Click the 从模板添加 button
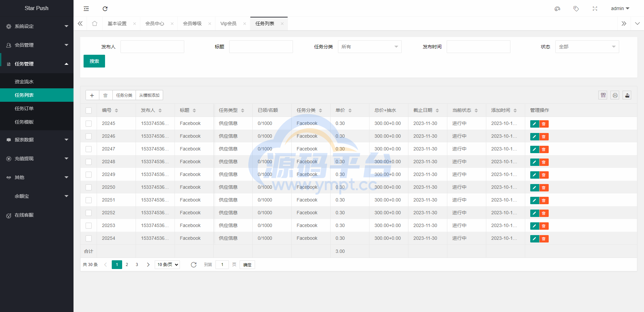This screenshot has height=312, width=644. [149, 95]
